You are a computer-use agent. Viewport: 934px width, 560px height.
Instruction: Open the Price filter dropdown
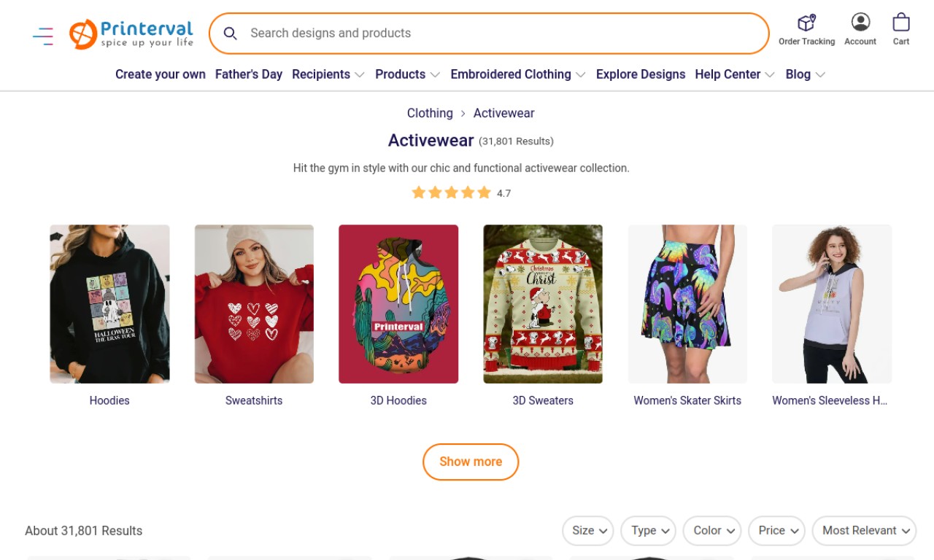point(776,531)
